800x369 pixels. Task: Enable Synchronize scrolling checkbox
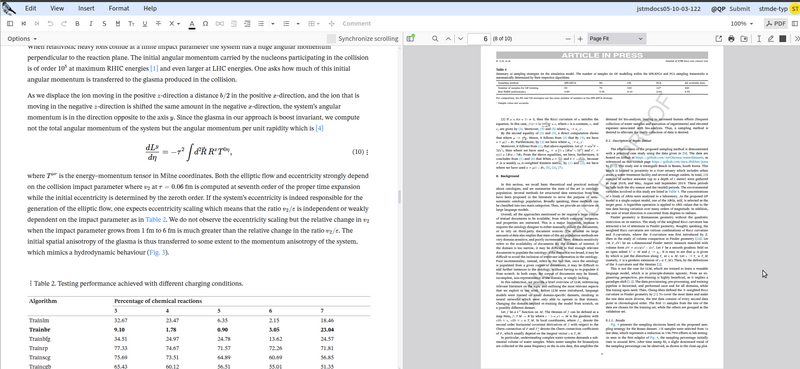pos(331,38)
